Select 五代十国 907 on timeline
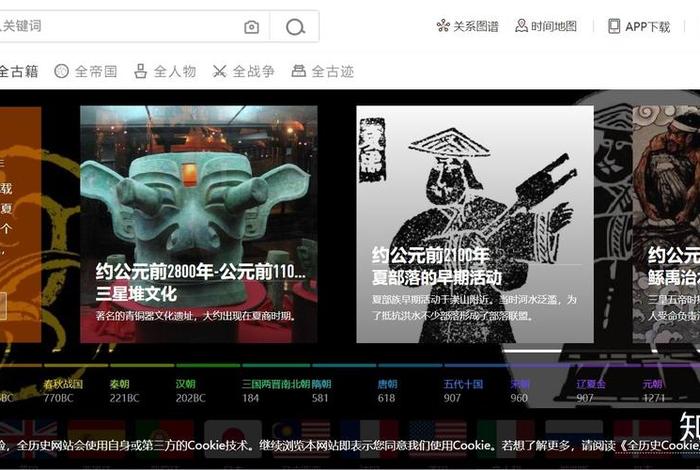 pos(463,391)
